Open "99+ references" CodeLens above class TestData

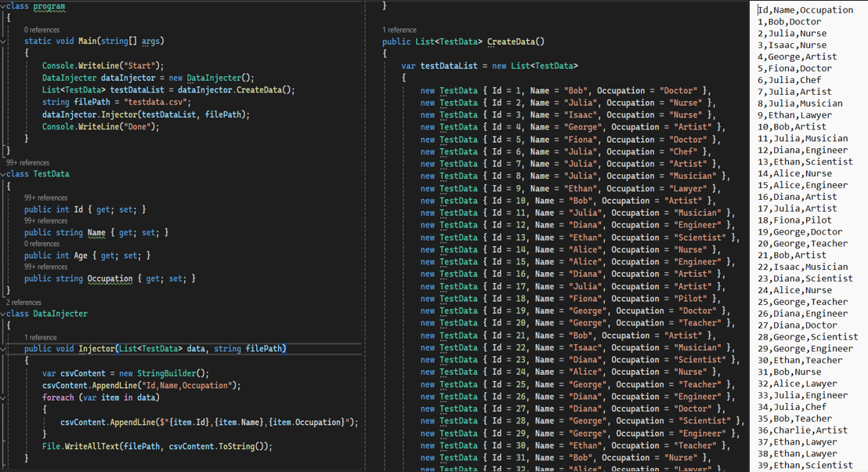[27, 163]
